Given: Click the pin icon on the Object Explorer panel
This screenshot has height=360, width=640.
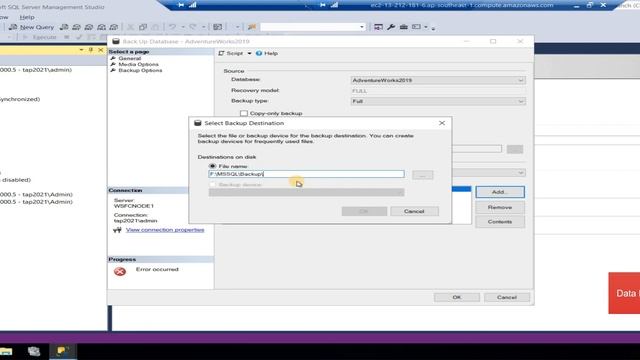Looking at the screenshot, I should (91, 50).
